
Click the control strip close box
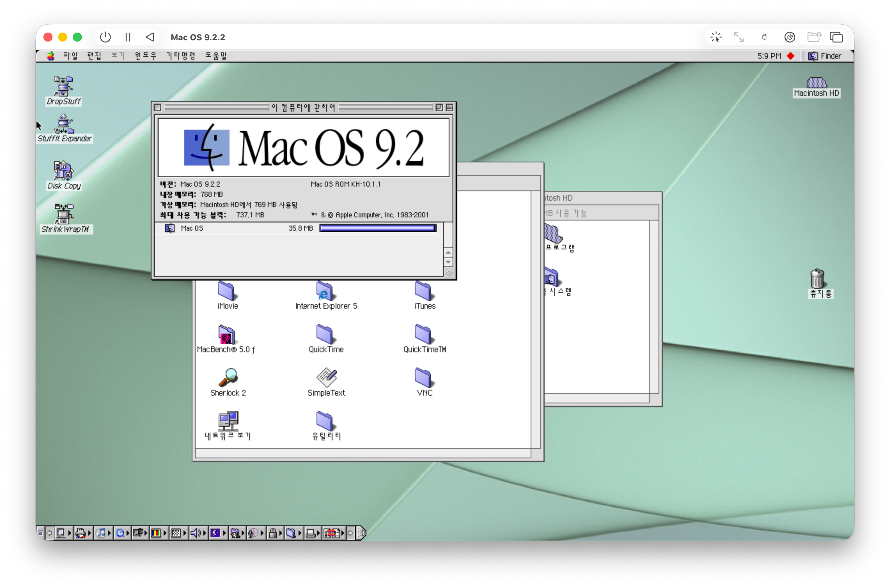41,533
